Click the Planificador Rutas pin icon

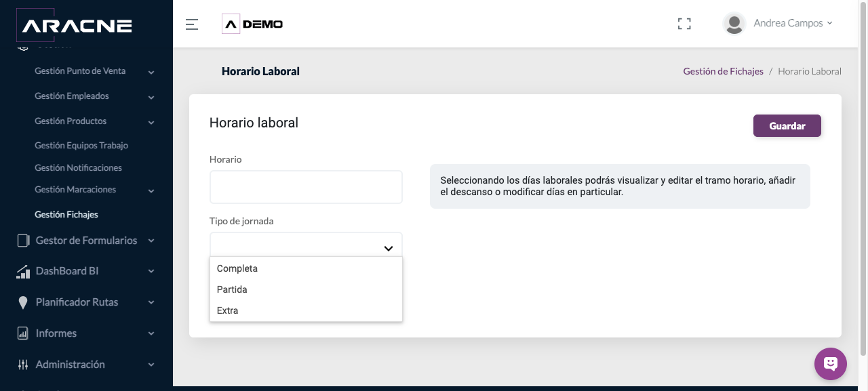click(x=23, y=302)
